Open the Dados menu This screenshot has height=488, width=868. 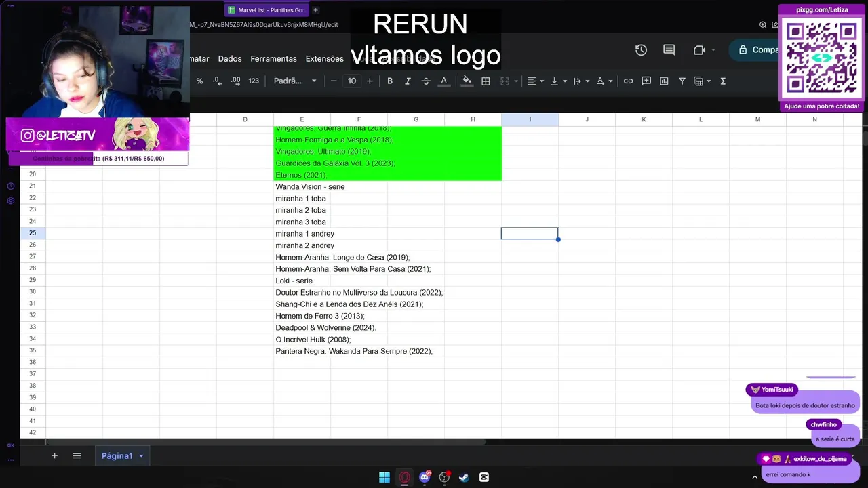click(230, 59)
